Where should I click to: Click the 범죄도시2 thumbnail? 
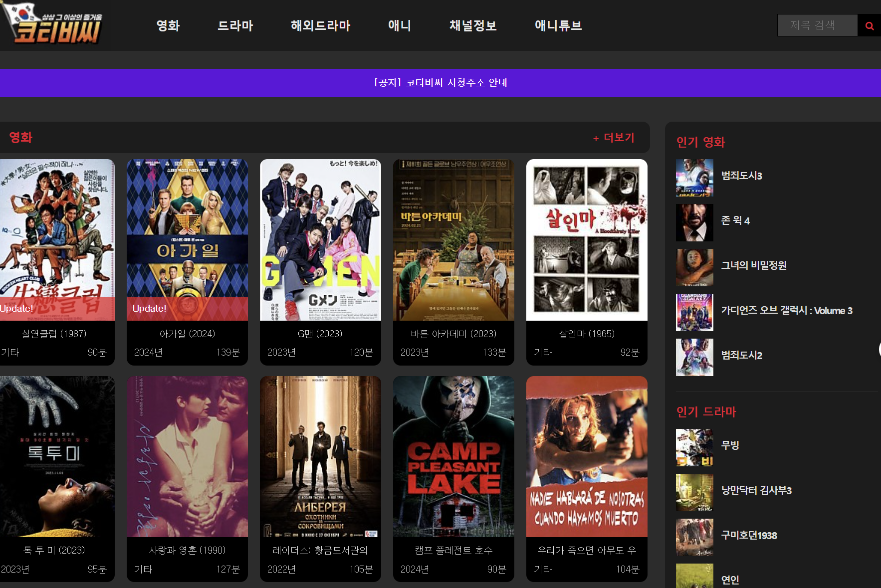click(x=694, y=357)
